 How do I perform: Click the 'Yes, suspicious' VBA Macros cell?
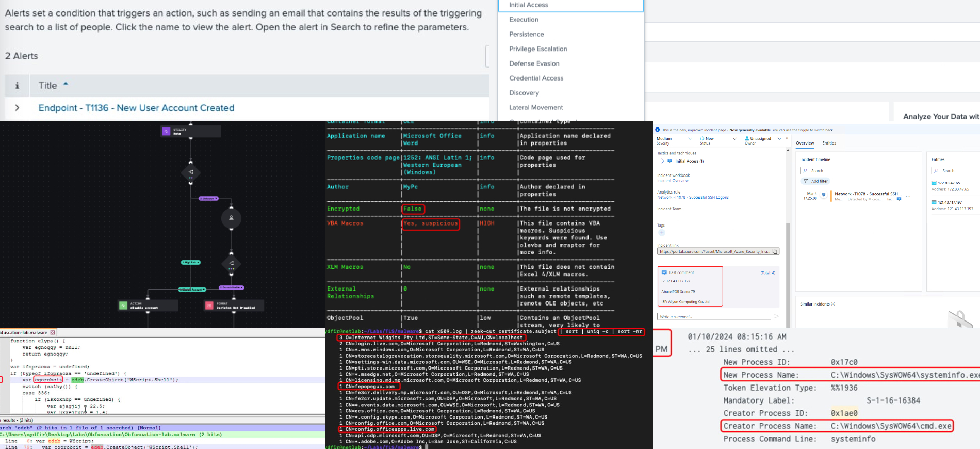pos(431,223)
